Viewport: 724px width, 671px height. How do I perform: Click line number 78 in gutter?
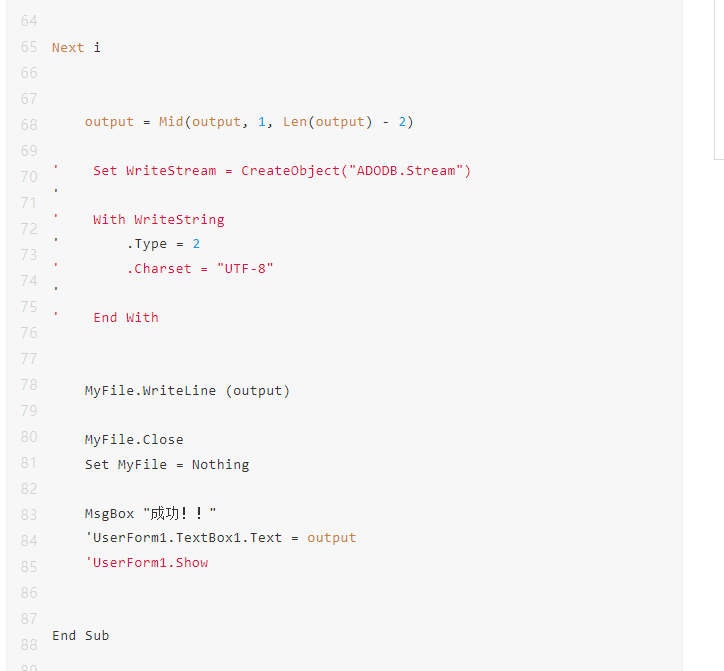click(29, 385)
